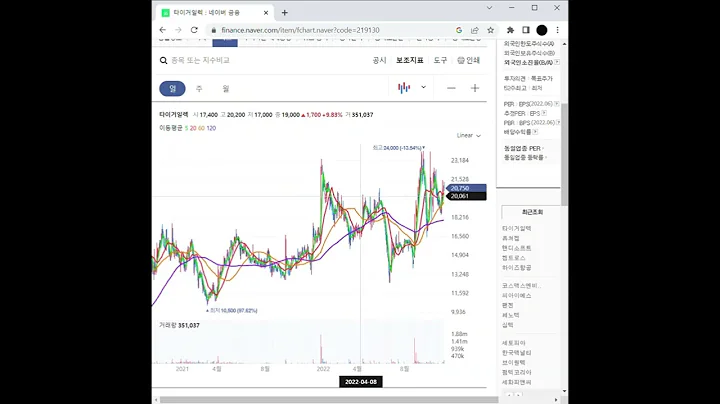Open 하이즈항공 in recent list
Image resolution: width=720 pixels, height=404 pixels.
517,268
